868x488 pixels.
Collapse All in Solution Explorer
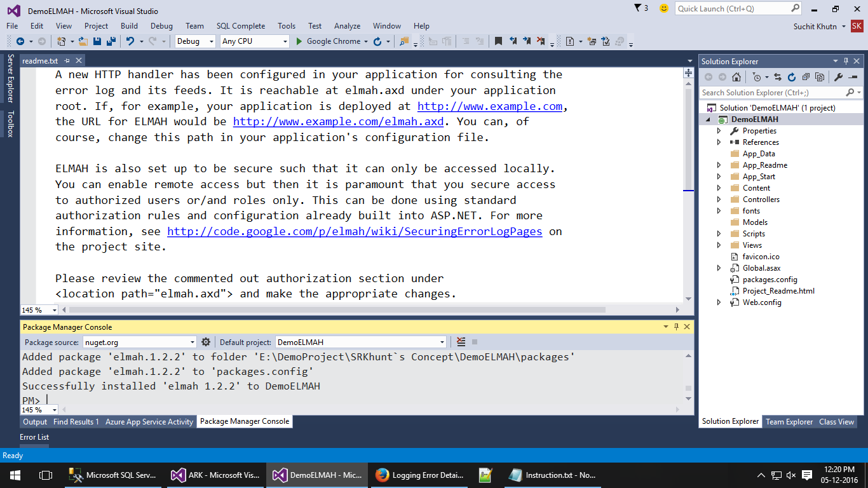tap(806, 77)
